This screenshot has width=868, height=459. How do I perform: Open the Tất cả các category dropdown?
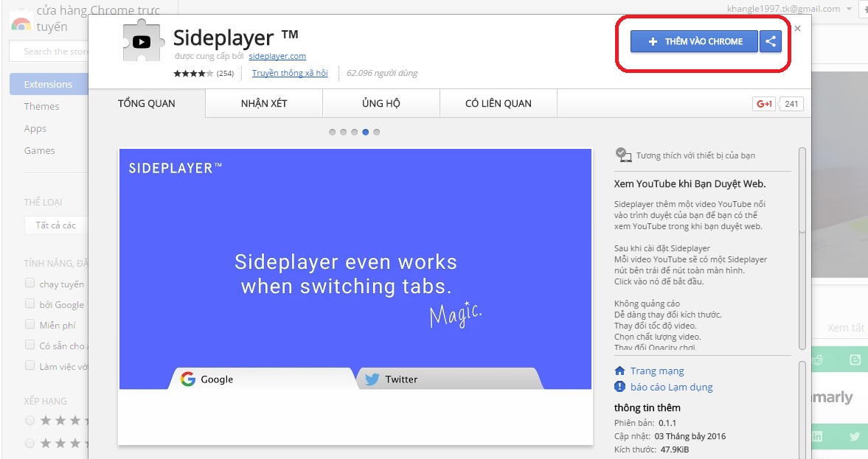point(56,225)
